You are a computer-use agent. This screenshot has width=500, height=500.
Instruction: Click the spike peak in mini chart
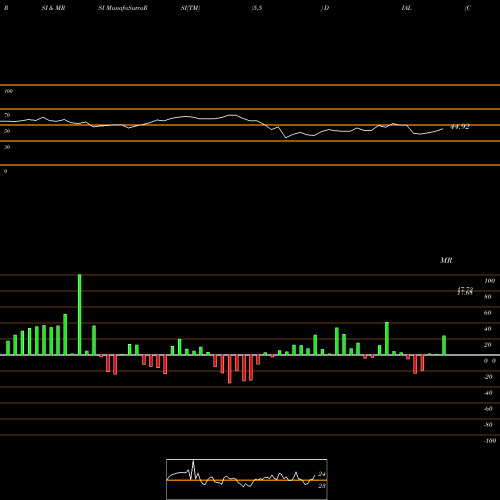[x=193, y=462]
